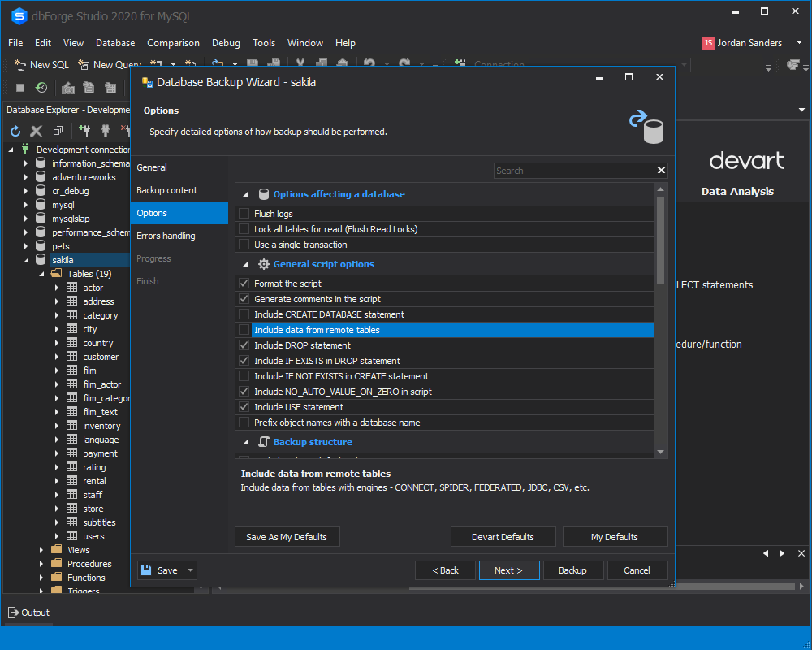Click the collapse all icon in Database Explorer
This screenshot has height=650, width=812.
pos(58,131)
